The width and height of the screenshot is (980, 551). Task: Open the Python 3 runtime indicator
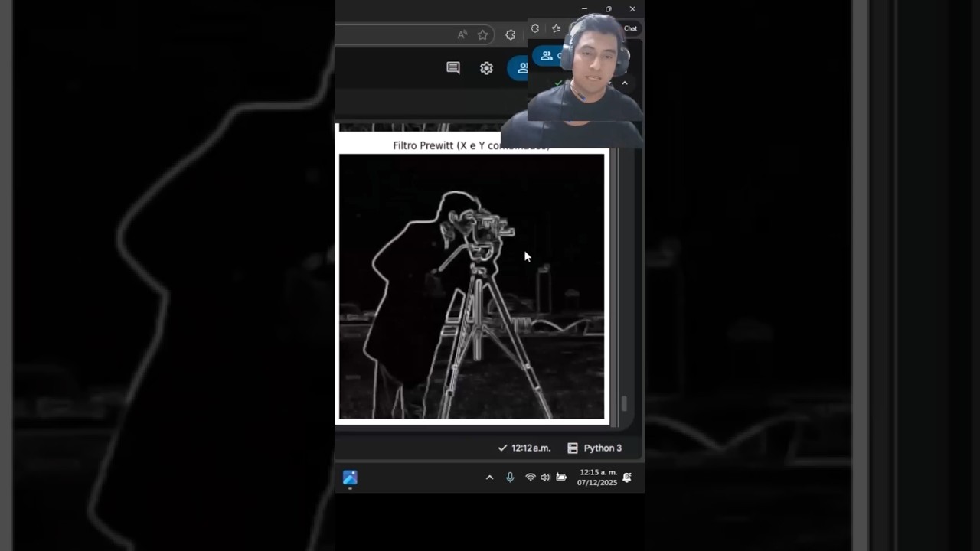(594, 448)
